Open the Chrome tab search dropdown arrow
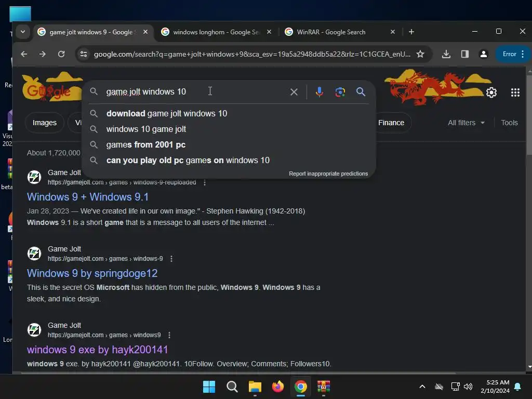532x399 pixels. (23, 32)
